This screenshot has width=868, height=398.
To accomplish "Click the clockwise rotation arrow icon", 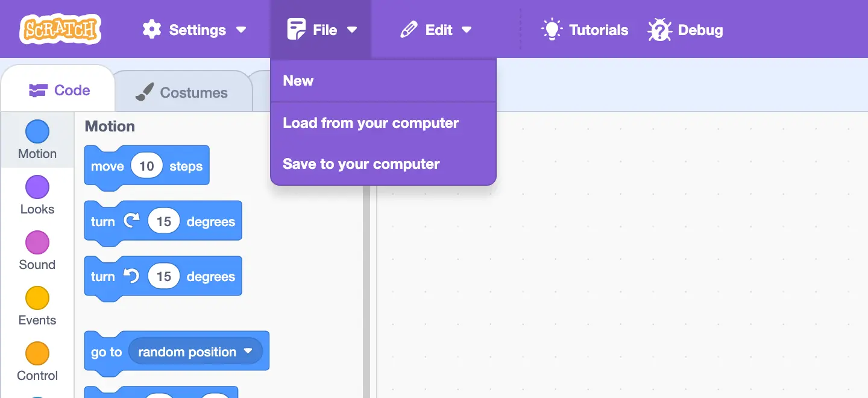I will click(131, 221).
